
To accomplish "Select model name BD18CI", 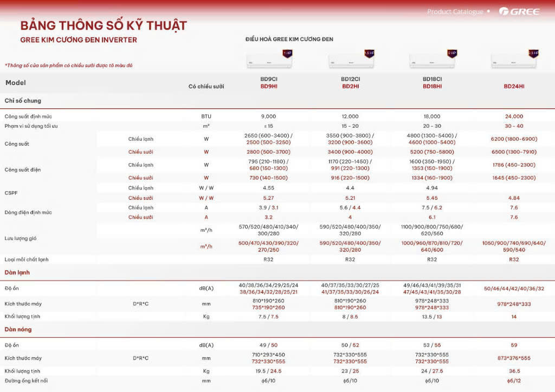I will pos(432,79).
